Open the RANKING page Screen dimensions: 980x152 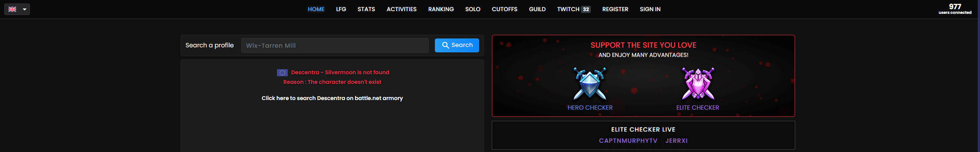point(441,9)
